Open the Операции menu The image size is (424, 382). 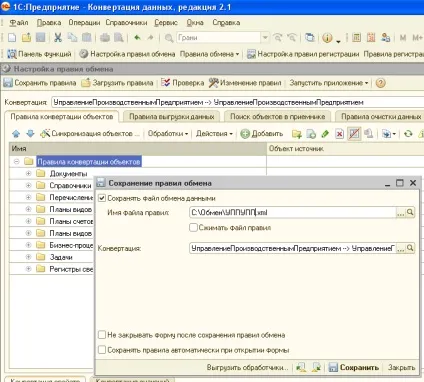tap(84, 23)
